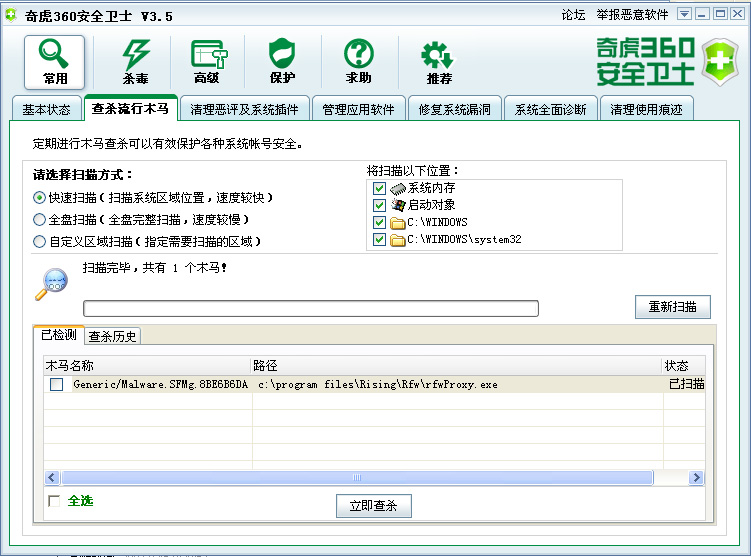Open the 杀毒 antivirus lightning icon
Viewport: 751px width, 557px height.
136,62
